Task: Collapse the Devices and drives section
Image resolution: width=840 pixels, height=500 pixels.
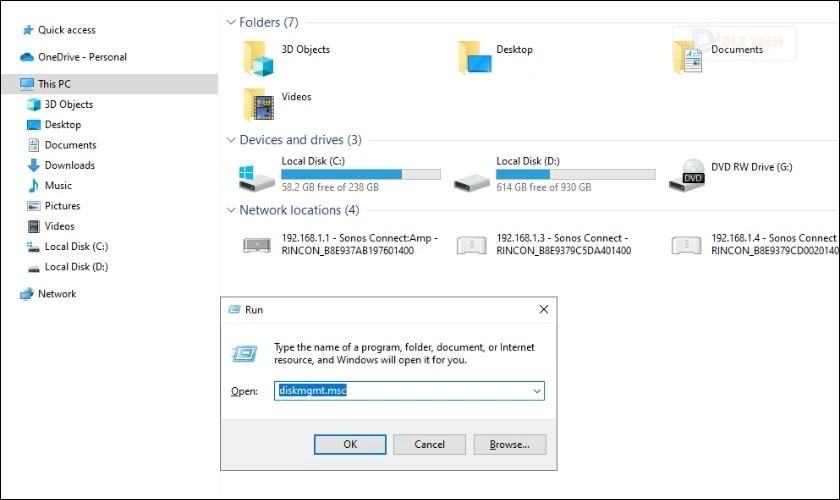Action: pos(231,140)
